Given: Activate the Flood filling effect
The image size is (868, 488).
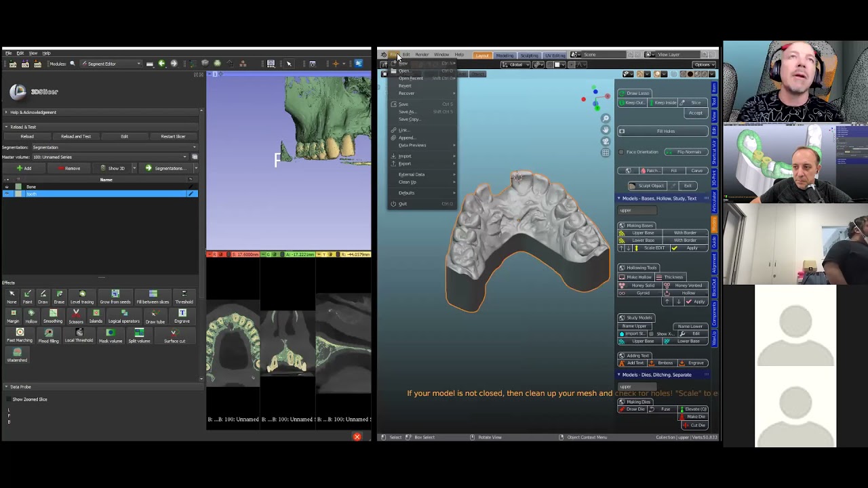Looking at the screenshot, I should pyautogui.click(x=48, y=335).
